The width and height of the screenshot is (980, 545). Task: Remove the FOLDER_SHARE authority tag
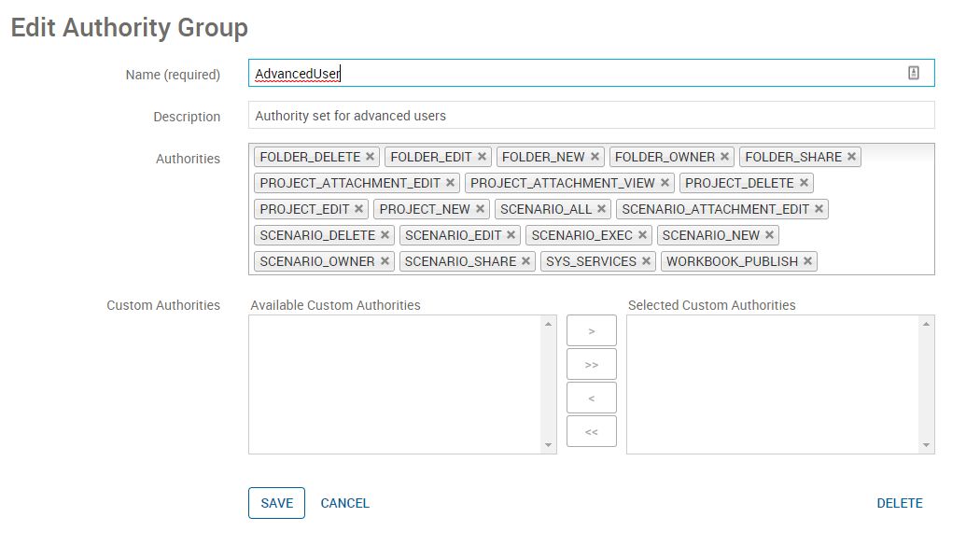pos(851,157)
